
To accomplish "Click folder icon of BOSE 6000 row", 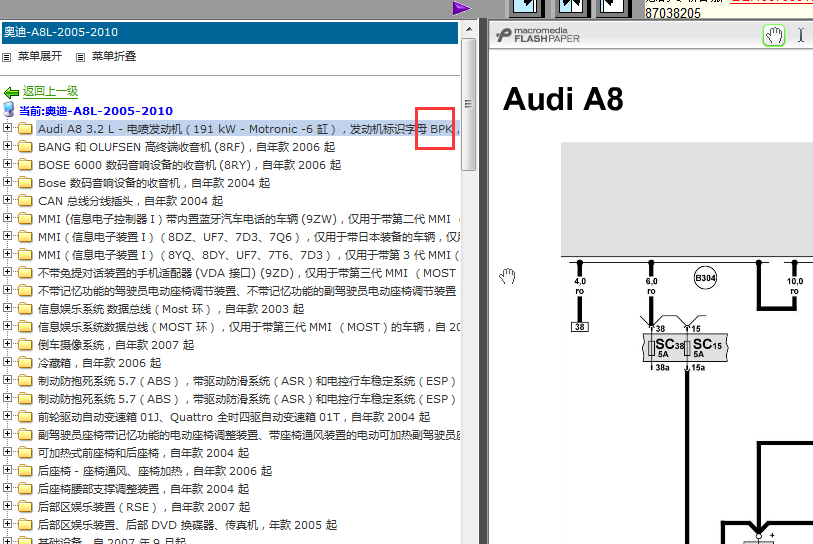I will tap(25, 165).
